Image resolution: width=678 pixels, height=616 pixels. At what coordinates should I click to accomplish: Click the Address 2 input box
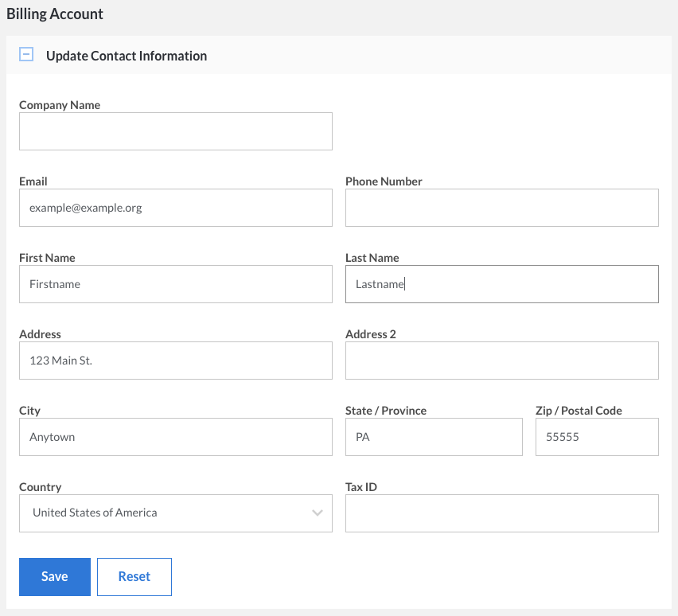pyautogui.click(x=501, y=361)
